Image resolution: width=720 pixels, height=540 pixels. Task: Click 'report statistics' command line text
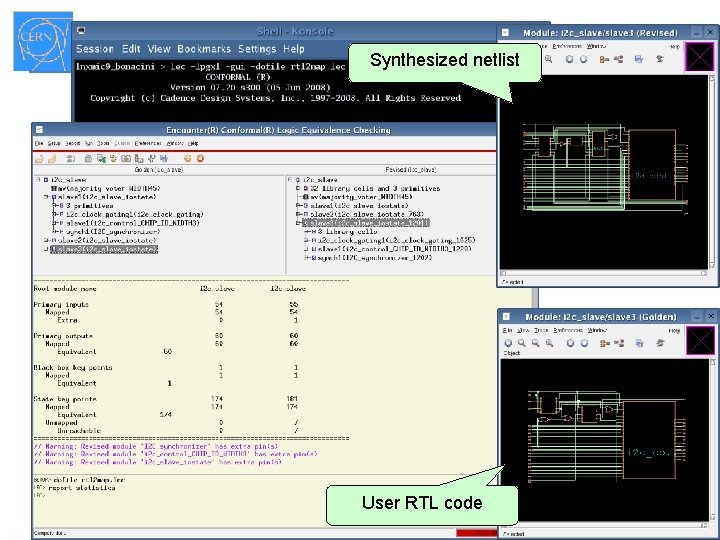coord(82,488)
